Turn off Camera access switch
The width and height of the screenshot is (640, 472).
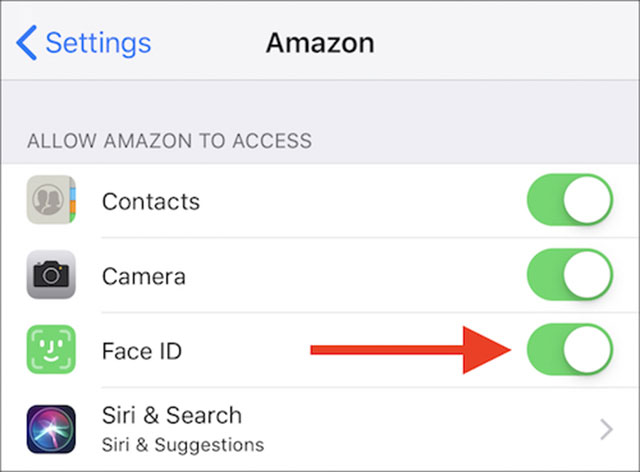click(569, 275)
